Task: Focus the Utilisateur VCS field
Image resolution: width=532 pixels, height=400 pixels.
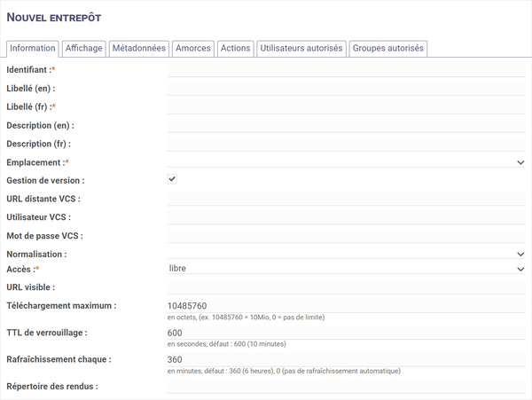Action: [347, 217]
